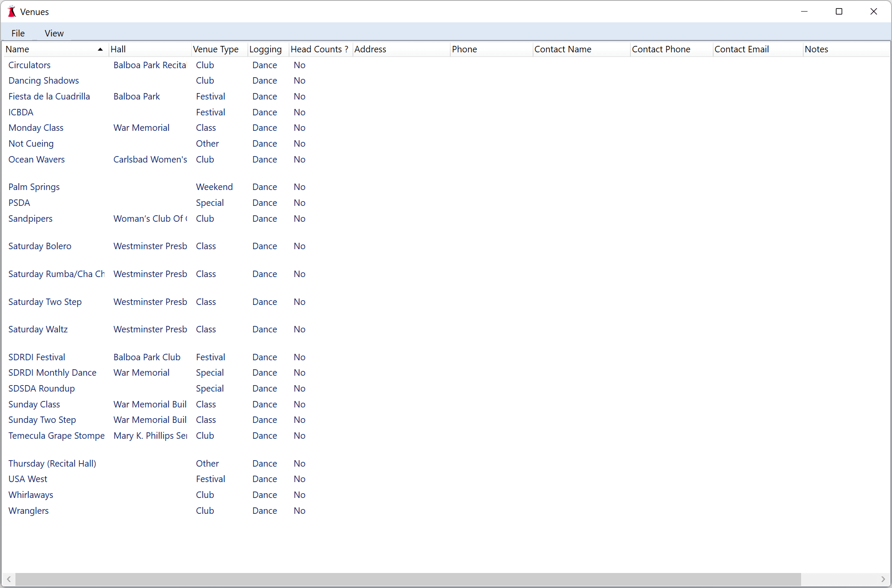
Task: Click Balboa Park Club hall cell
Action: pyautogui.click(x=147, y=357)
